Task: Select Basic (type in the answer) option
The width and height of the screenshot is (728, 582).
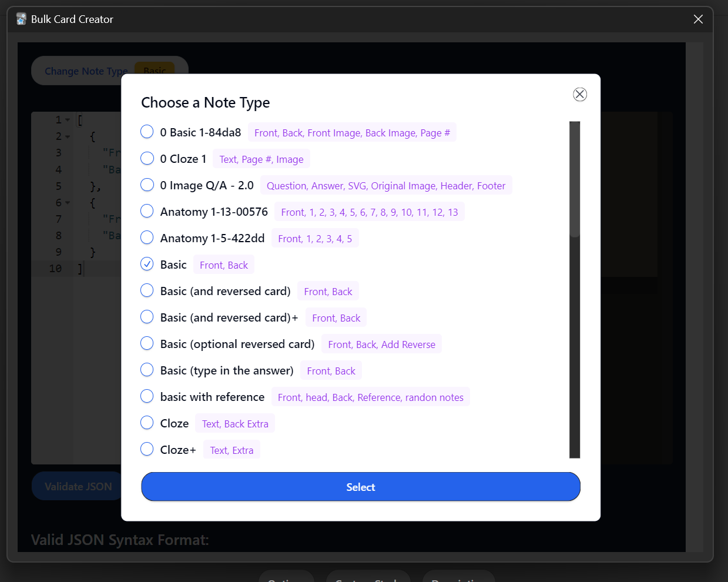Action: tap(147, 370)
